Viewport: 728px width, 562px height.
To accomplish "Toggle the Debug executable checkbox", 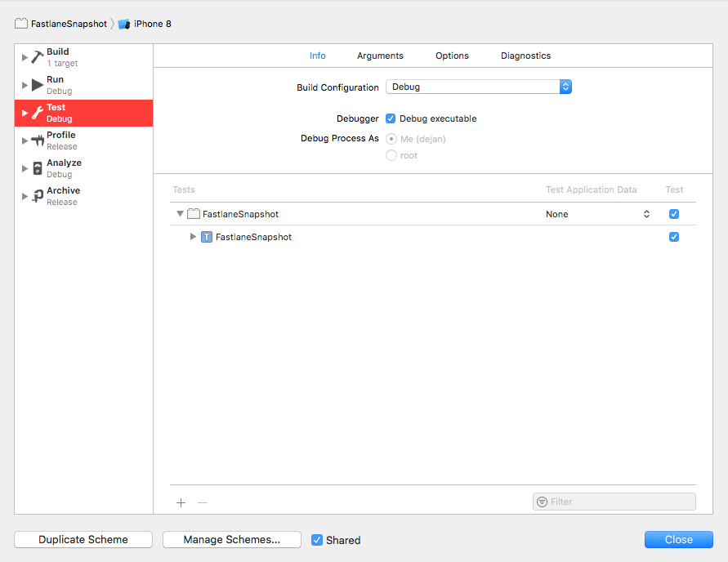I will 391,118.
